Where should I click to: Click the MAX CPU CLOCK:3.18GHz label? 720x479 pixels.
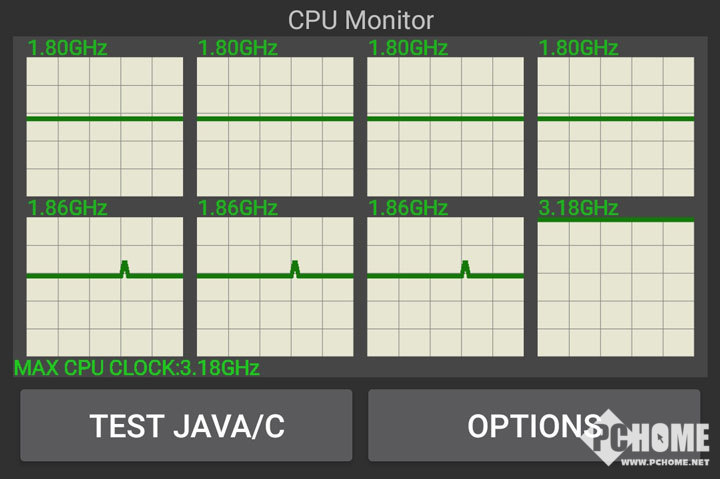[137, 368]
